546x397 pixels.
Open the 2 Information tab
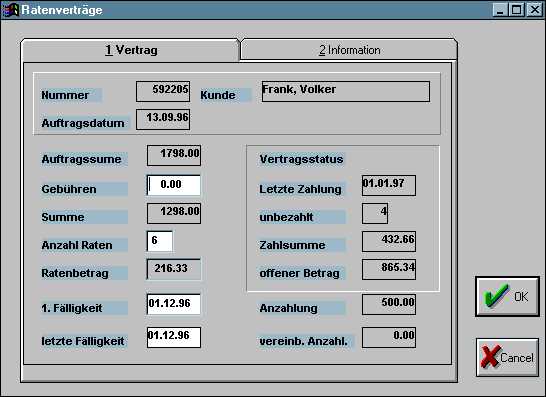click(349, 50)
